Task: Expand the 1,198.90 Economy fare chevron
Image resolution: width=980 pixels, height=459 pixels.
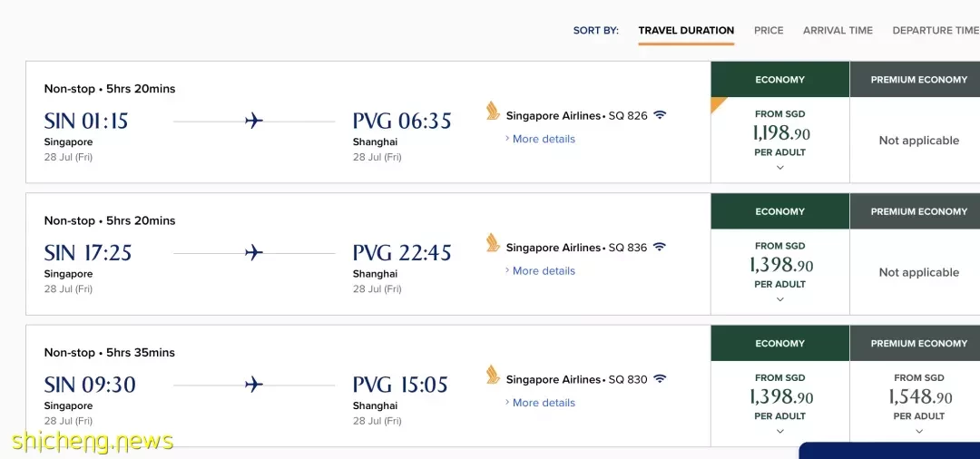Action: pyautogui.click(x=779, y=168)
